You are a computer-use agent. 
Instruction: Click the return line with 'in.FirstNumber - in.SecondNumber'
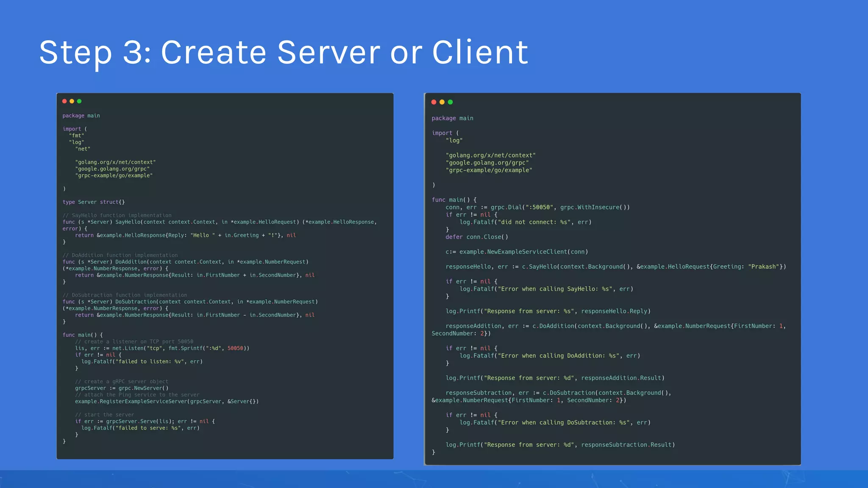click(x=195, y=315)
